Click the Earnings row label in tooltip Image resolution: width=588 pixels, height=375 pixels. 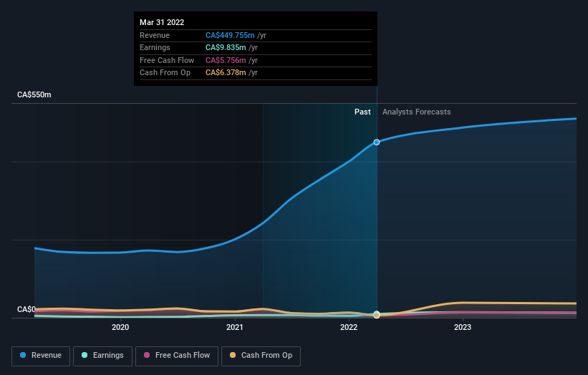[155, 47]
